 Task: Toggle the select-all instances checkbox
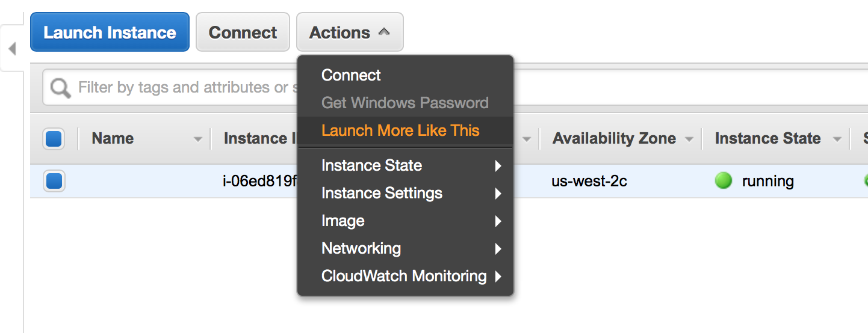(x=54, y=139)
